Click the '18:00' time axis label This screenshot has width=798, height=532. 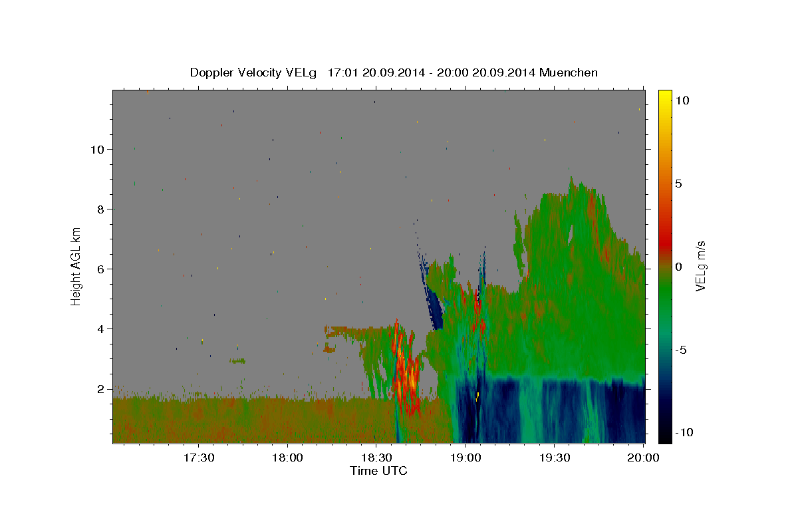[287, 458]
